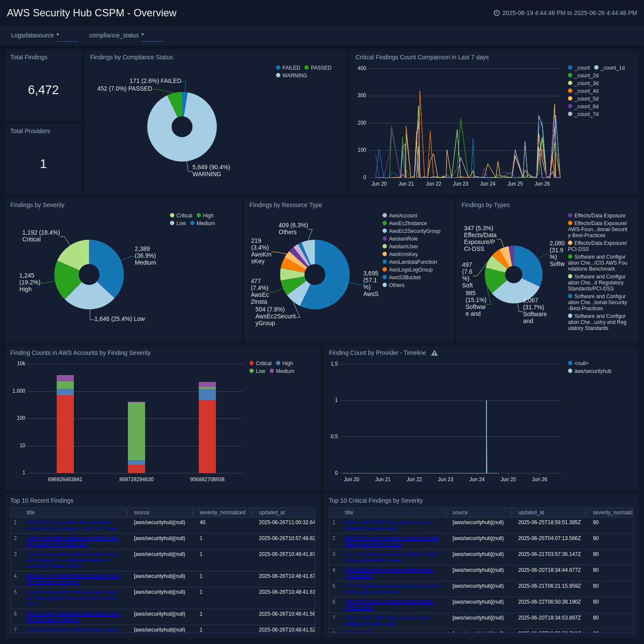644x644 pixels.
Task: Open S3.3 S3 buckets should prohibit public write access
Action: [389, 605]
